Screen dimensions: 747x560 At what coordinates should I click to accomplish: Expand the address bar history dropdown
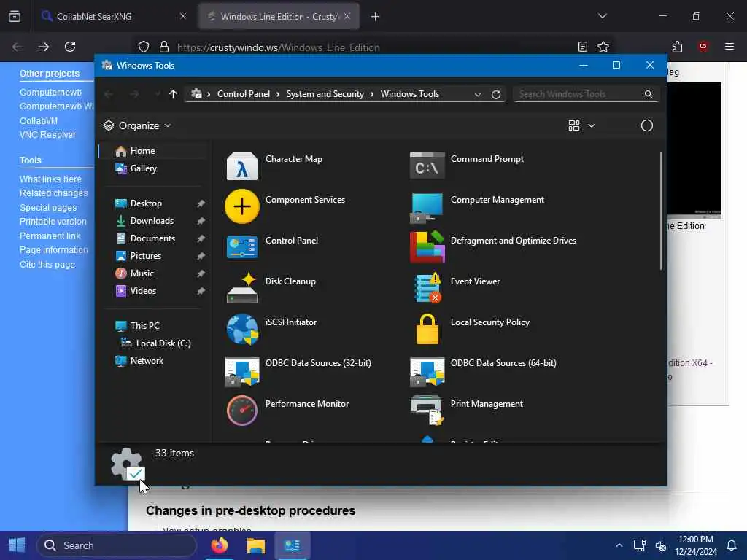pos(477,94)
